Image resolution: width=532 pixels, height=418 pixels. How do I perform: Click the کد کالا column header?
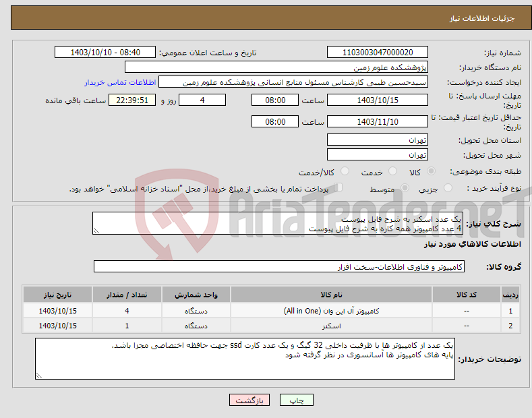coord(467,295)
